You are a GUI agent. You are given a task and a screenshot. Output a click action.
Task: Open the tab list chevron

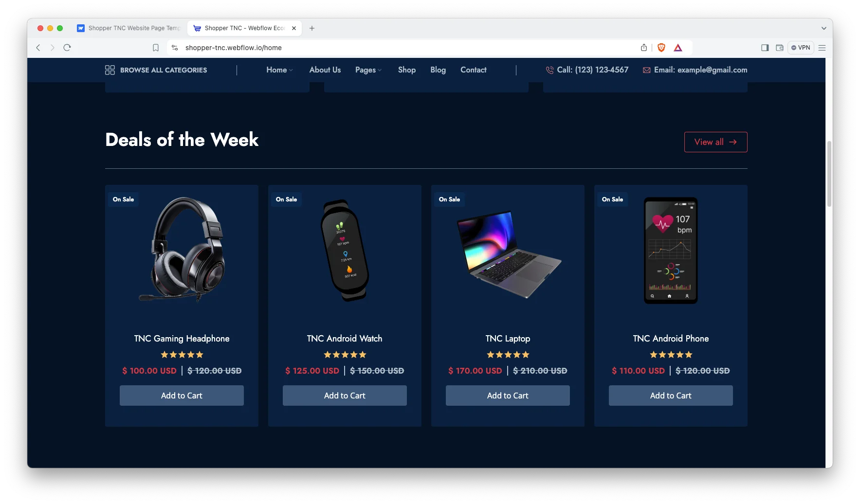[x=824, y=28]
